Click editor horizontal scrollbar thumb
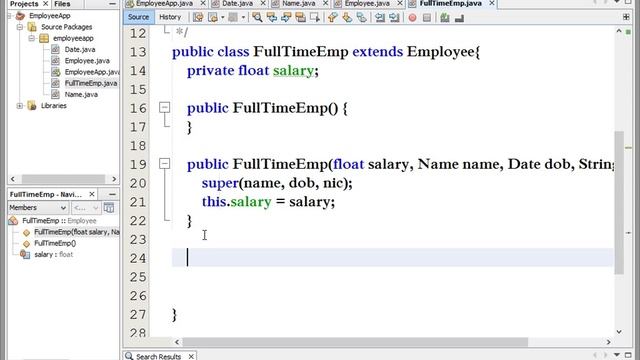Screen dimensions: 640x360 pyautogui.click(x=355, y=342)
